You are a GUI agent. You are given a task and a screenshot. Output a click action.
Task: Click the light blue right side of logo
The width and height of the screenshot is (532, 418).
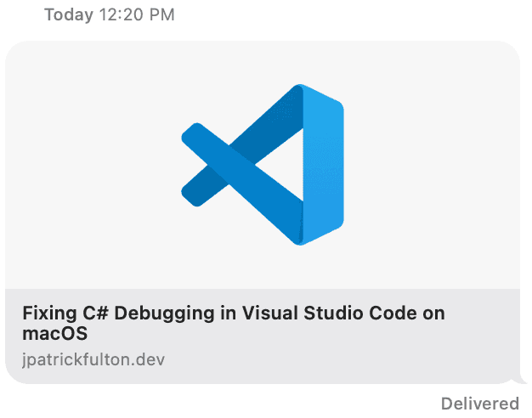coord(323,165)
